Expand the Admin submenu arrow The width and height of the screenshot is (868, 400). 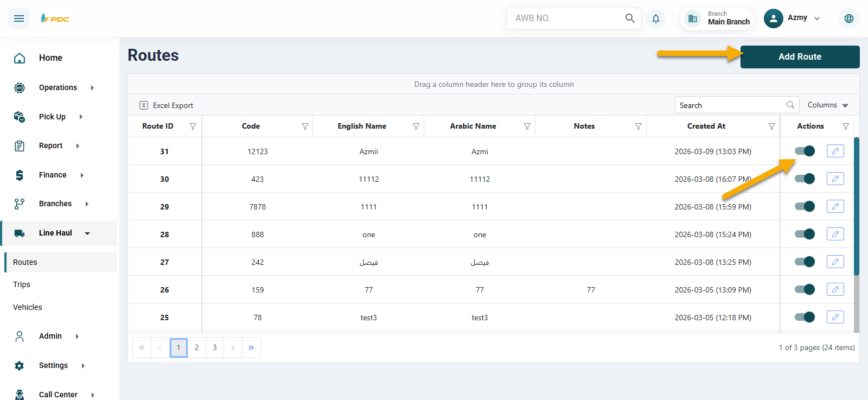tap(77, 336)
